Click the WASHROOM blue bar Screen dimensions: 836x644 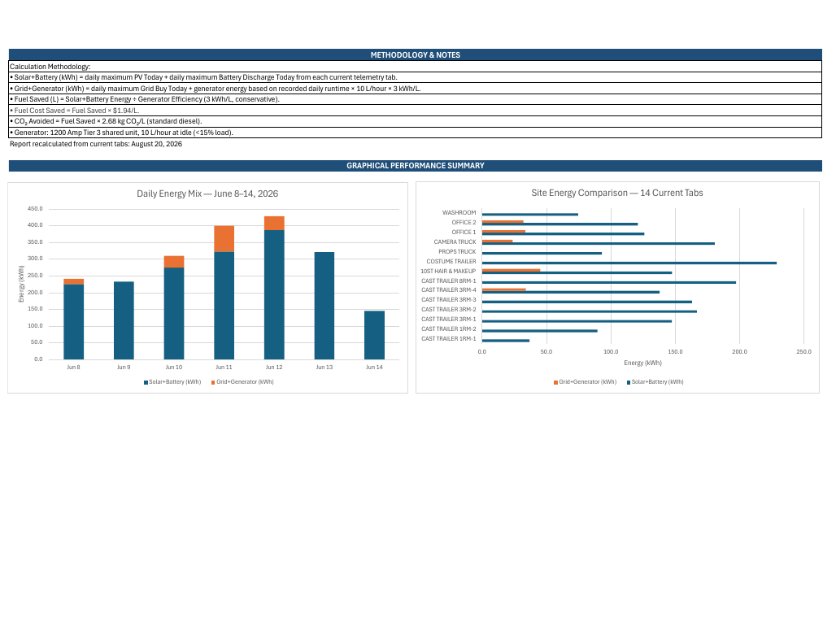click(530, 215)
